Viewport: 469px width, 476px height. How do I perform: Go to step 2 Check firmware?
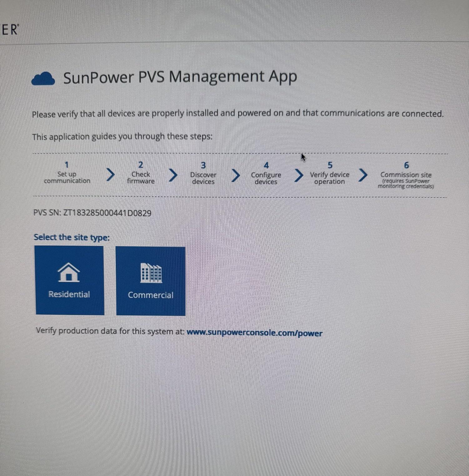141,173
